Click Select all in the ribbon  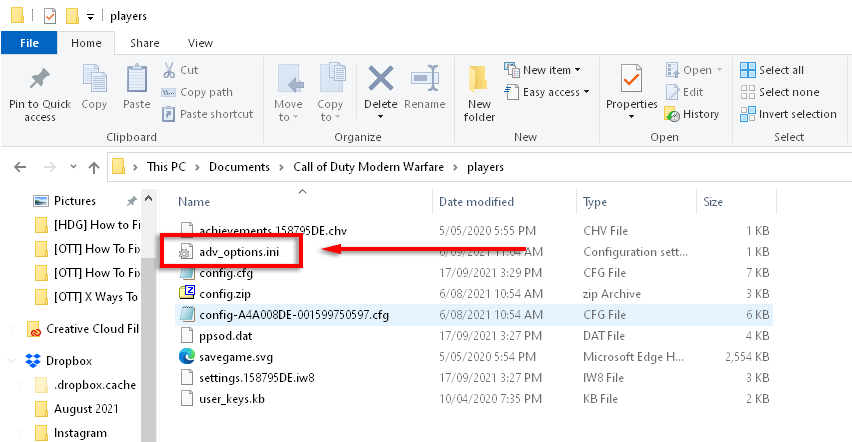772,70
